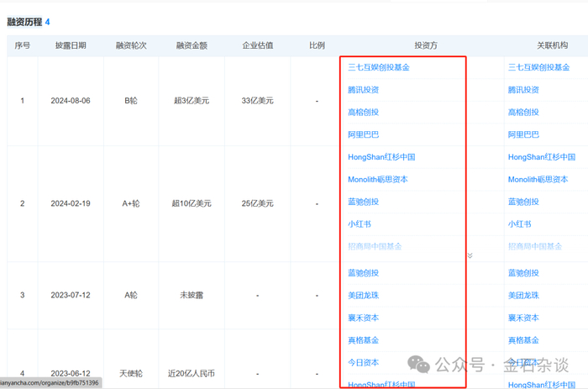Select the date cell 2023-07-12

(71, 295)
